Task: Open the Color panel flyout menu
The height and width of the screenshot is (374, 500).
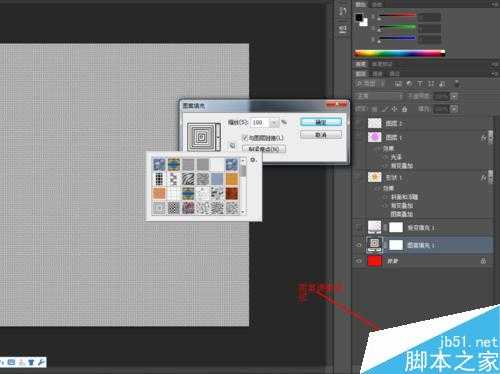Action: (494, 4)
